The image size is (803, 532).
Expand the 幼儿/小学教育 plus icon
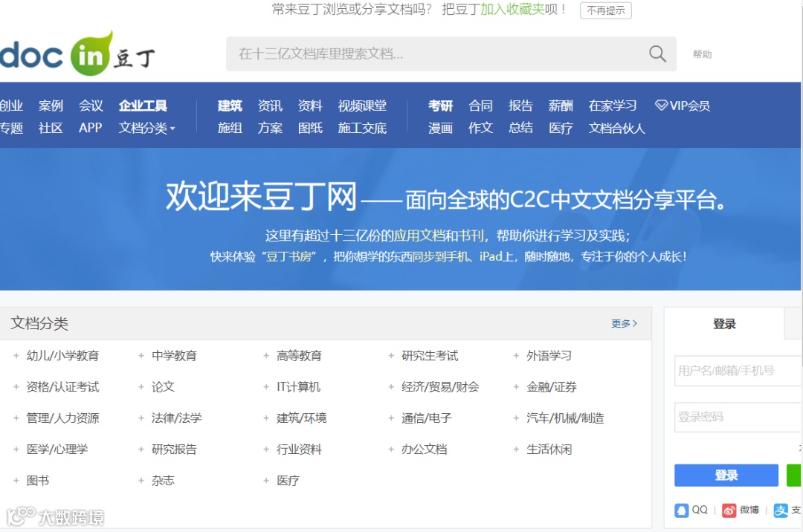coord(16,355)
